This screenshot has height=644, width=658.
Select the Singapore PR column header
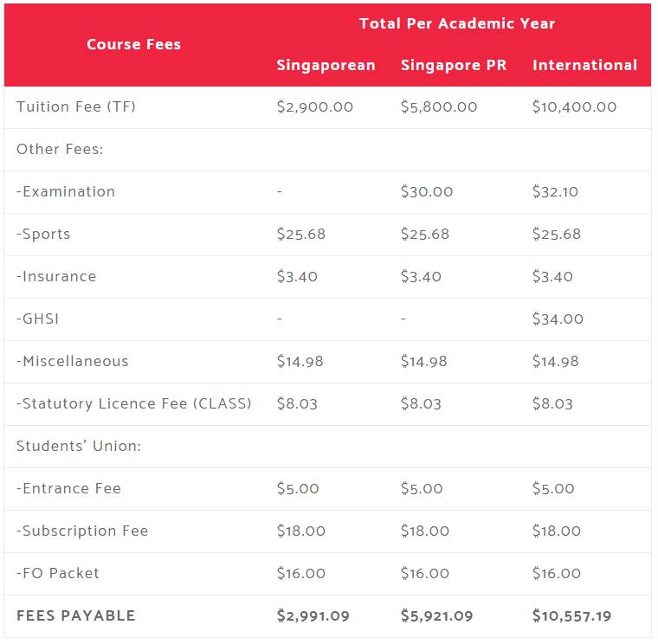click(x=453, y=65)
